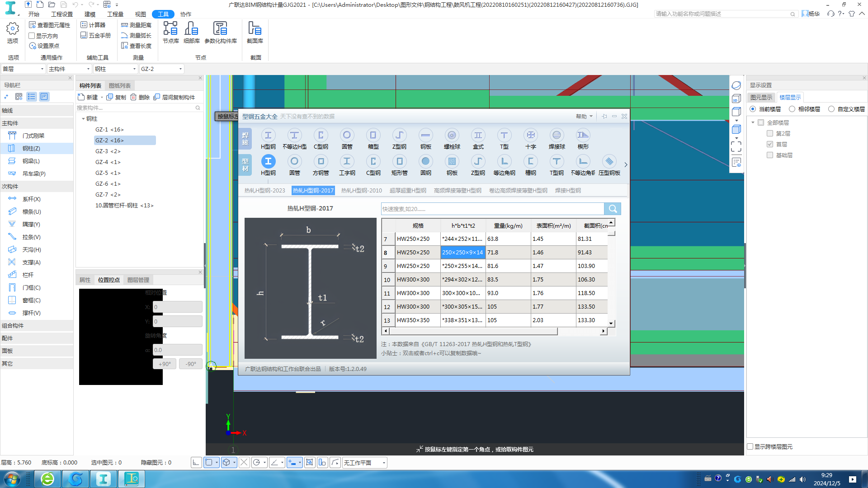The width and height of the screenshot is (868, 488).
Task: Launch the 计算器 calculator tool
Action: pyautogui.click(x=93, y=25)
